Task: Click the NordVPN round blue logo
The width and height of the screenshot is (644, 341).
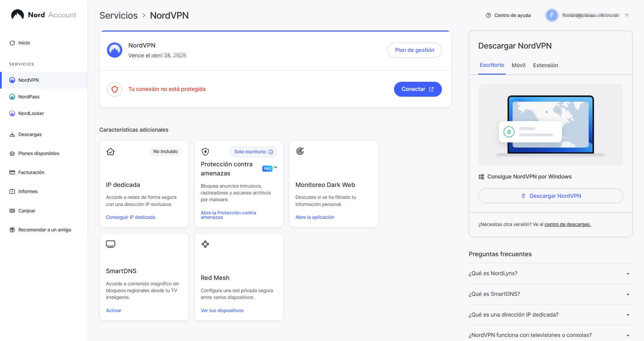Action: click(114, 50)
